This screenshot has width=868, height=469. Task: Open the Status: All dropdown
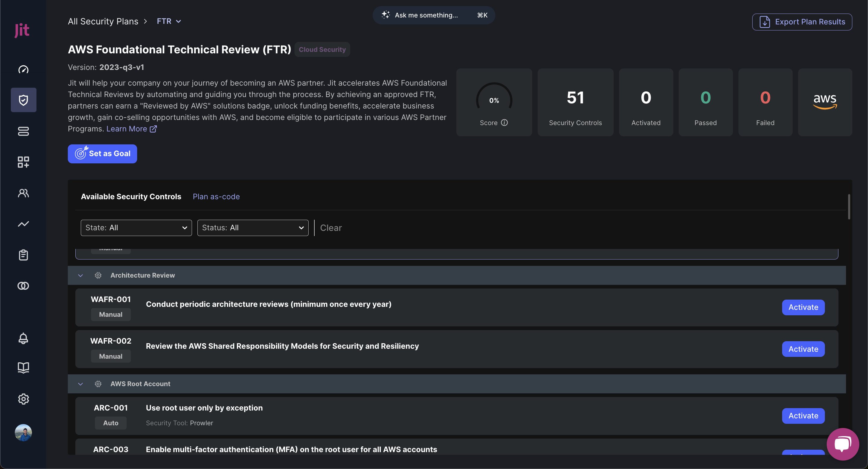[x=253, y=228]
